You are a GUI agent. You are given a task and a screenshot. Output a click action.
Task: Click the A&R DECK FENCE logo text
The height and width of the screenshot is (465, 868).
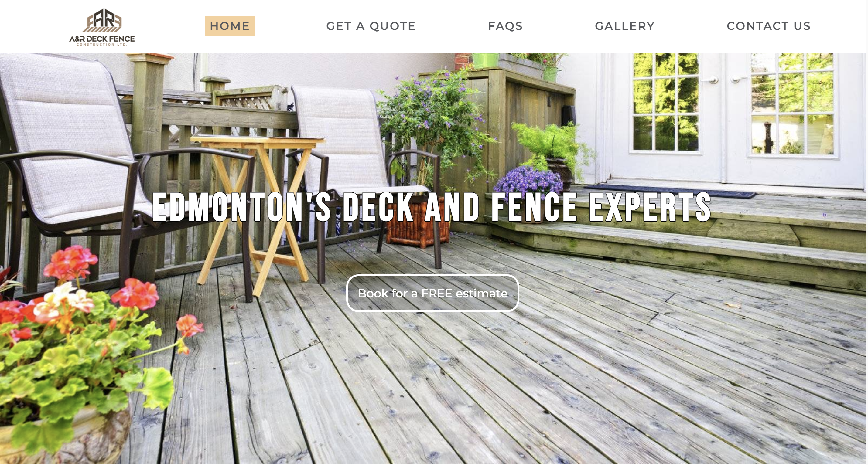click(102, 39)
